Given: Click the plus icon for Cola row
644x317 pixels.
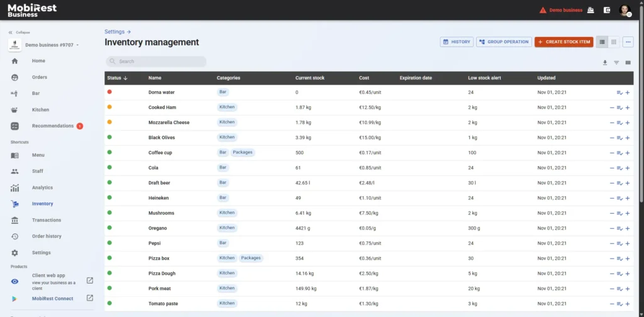Looking at the screenshot, I should (x=628, y=168).
